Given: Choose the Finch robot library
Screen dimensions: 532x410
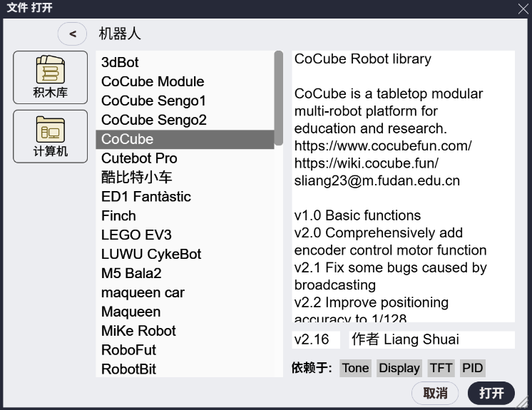Looking at the screenshot, I should (x=118, y=215).
